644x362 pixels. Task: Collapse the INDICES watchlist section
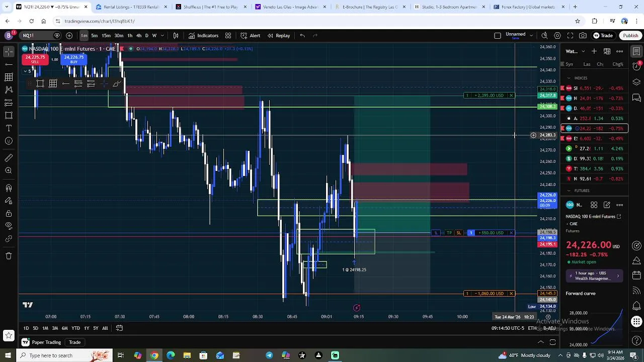pos(570,78)
